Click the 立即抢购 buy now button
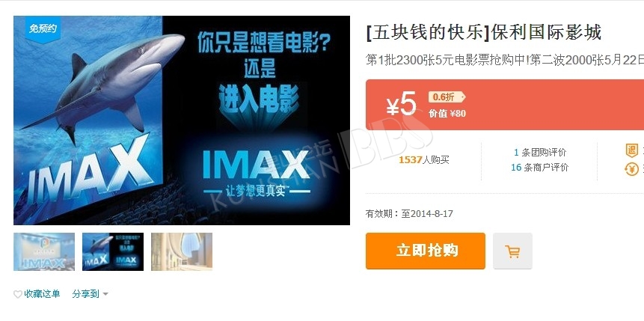 426,251
